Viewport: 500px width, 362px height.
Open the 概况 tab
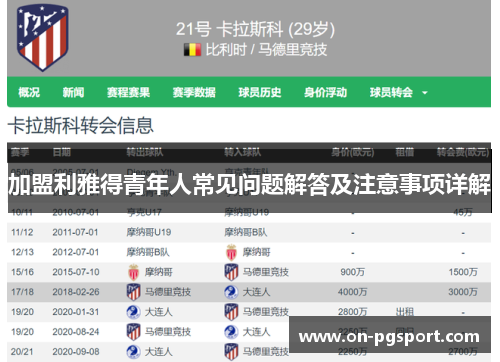[29, 92]
